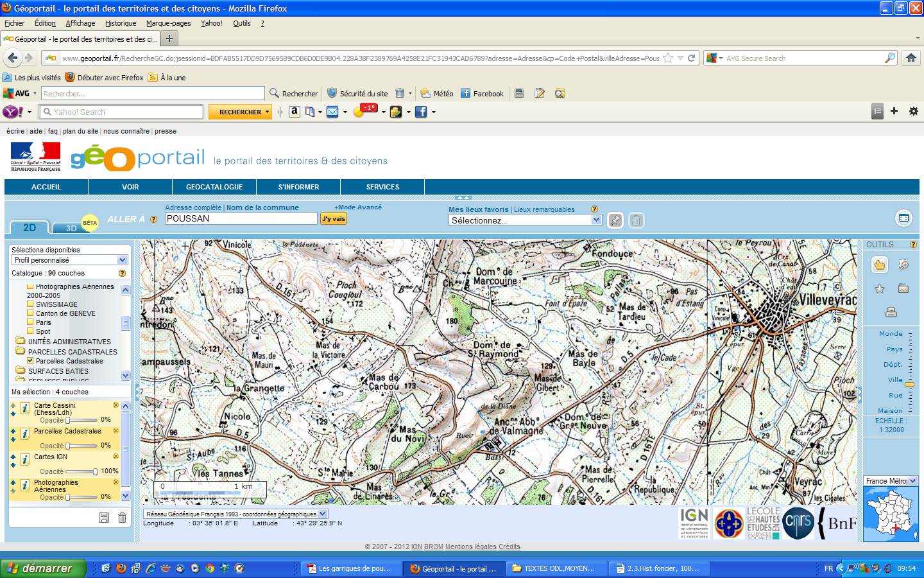This screenshot has width=924, height=578.
Task: Expand SURFACES BATIES folder
Action: point(21,371)
